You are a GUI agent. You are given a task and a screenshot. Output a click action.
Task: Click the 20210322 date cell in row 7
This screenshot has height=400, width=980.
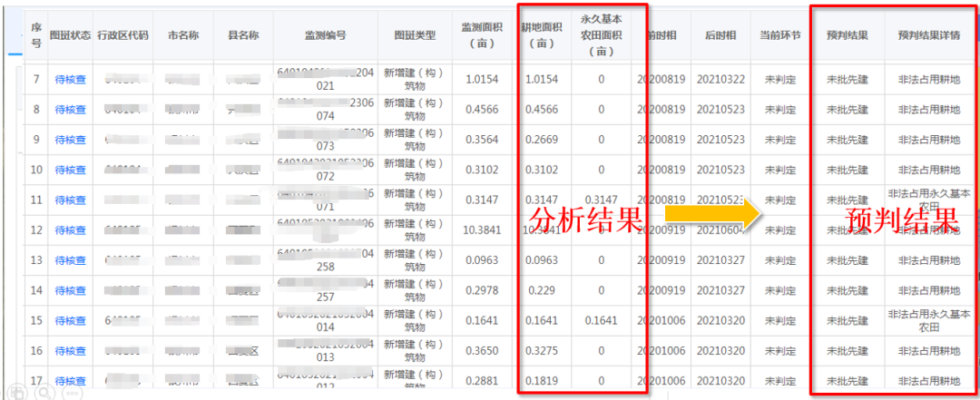pos(720,80)
